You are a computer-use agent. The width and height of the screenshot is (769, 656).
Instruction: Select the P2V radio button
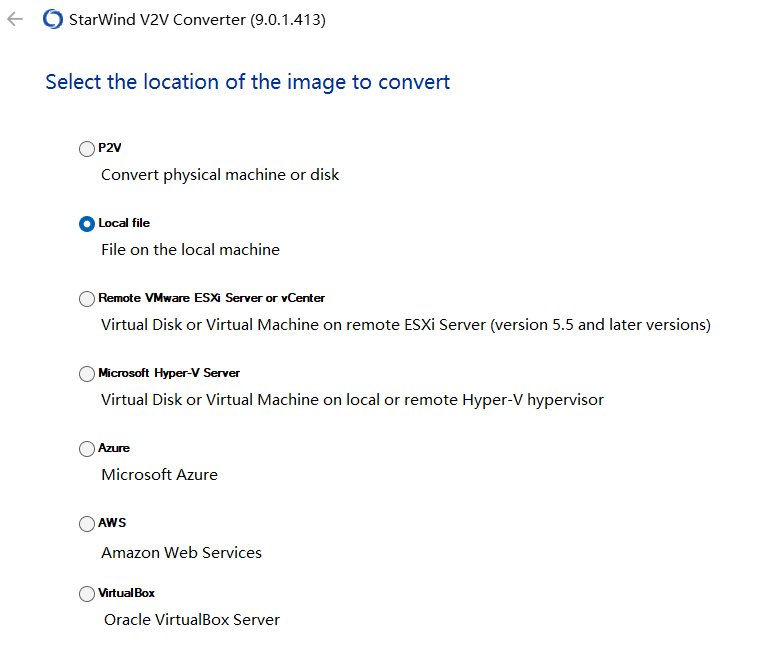[x=87, y=149]
